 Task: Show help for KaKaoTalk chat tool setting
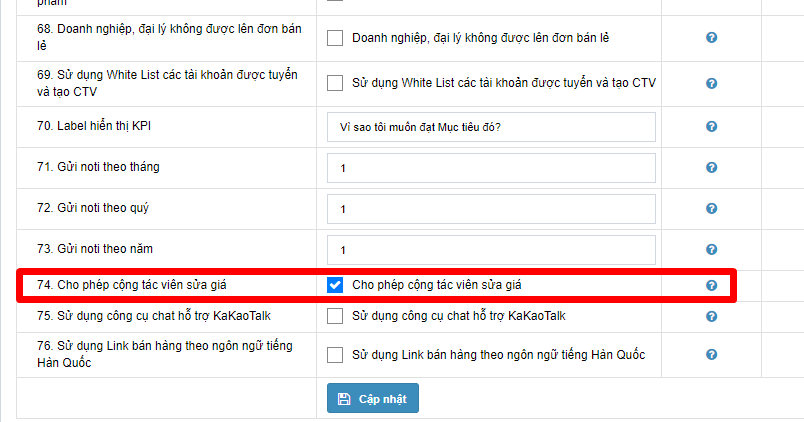coord(711,316)
